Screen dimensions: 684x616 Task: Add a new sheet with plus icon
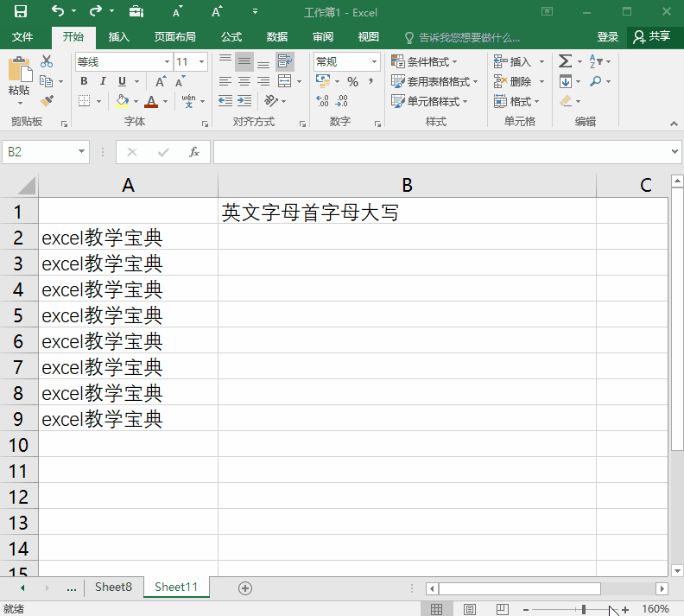pyautogui.click(x=245, y=588)
